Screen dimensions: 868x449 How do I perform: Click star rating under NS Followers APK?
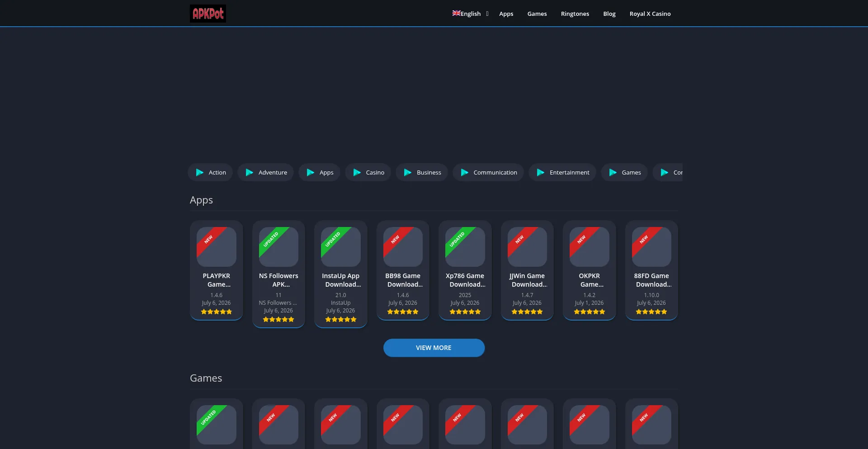278,319
